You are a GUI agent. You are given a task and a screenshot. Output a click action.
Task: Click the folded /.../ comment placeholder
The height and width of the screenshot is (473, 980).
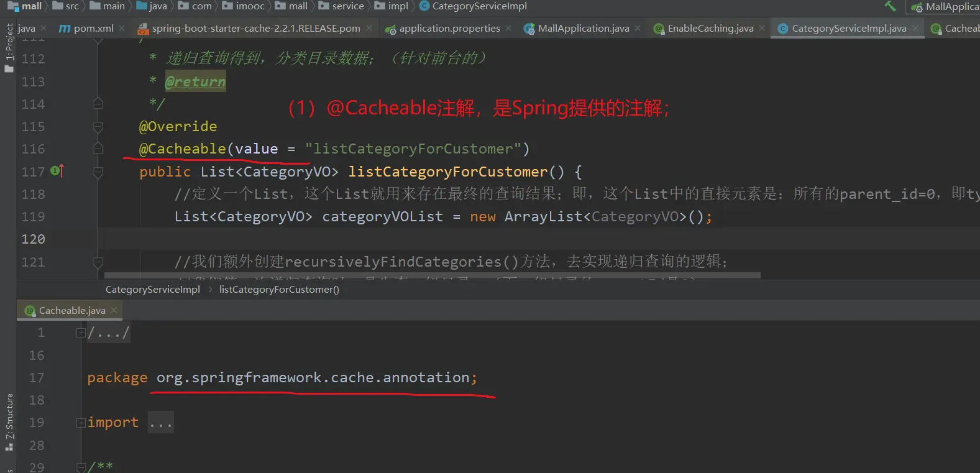(109, 333)
